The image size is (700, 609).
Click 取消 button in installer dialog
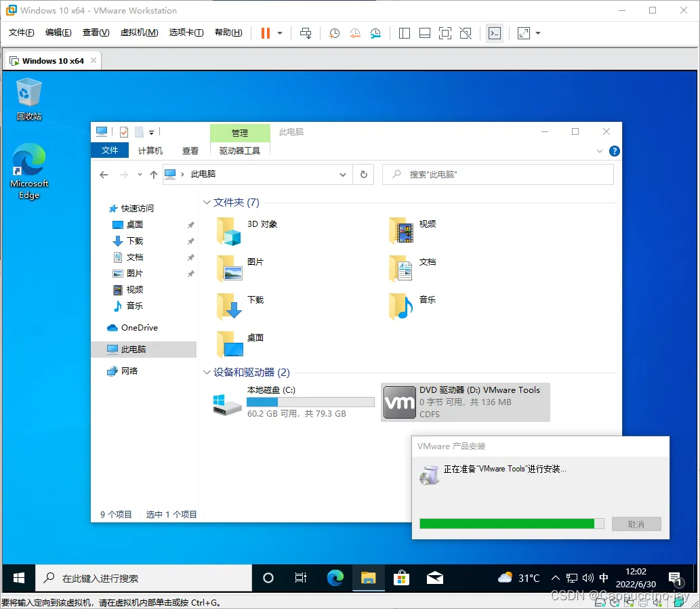(x=636, y=524)
